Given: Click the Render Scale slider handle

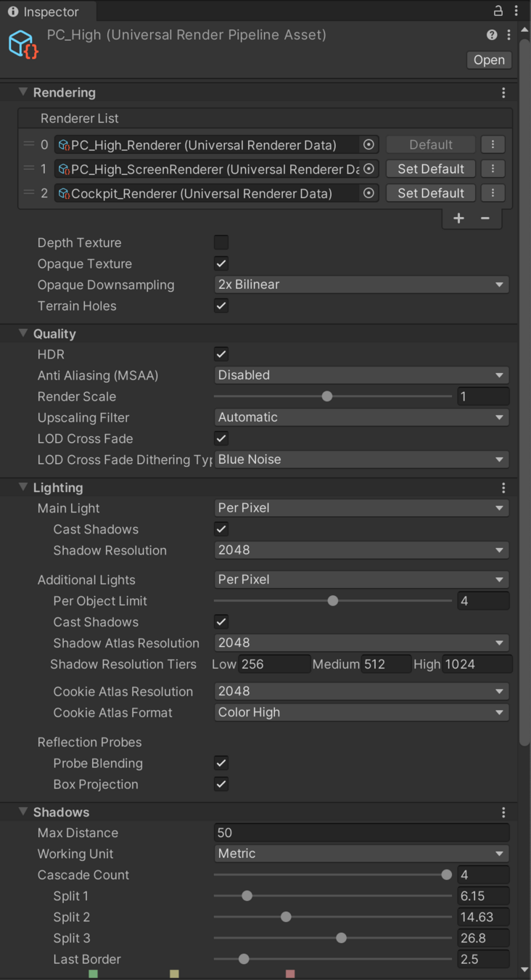Looking at the screenshot, I should click(x=327, y=396).
